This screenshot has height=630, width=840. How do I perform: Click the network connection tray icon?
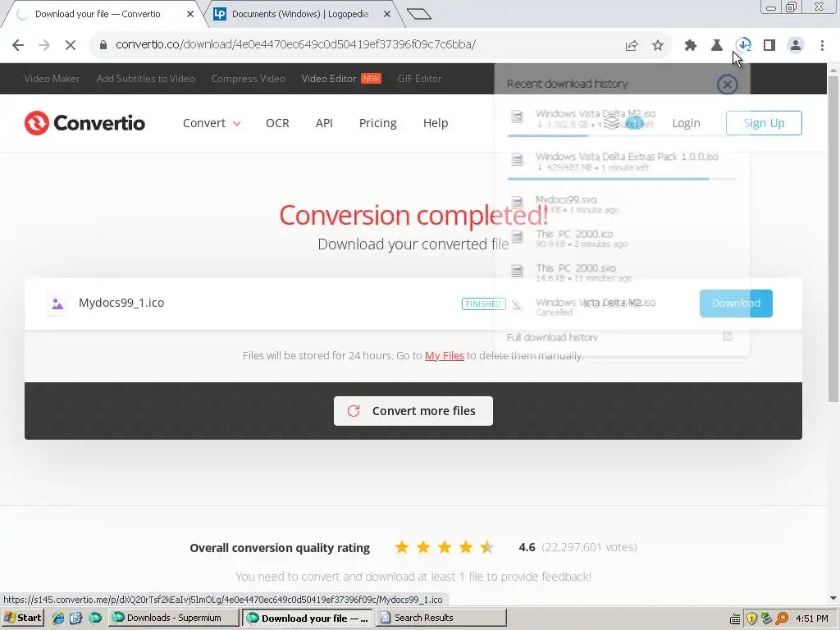(x=767, y=619)
